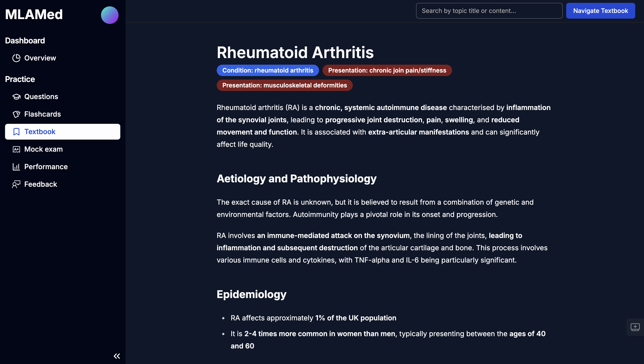This screenshot has height=364, width=644.
Task: Click the Condition: rheumatoid arthritis tag
Action: click(268, 70)
